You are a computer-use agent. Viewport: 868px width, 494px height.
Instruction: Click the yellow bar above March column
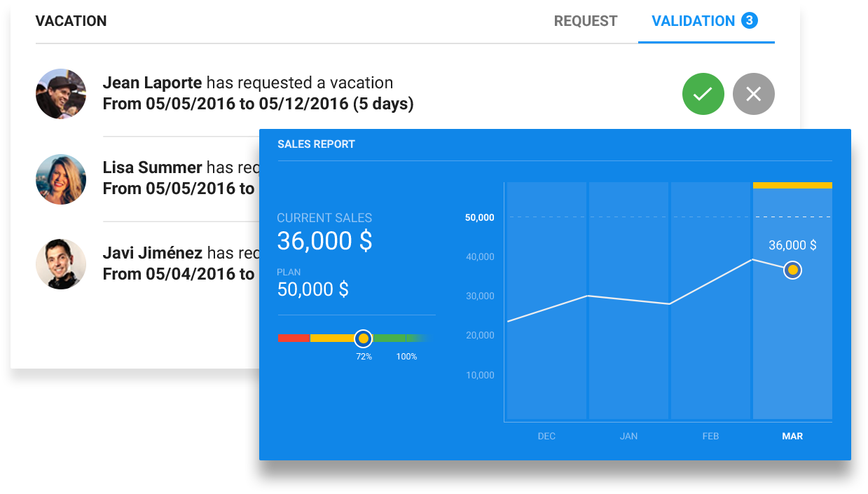pos(792,186)
